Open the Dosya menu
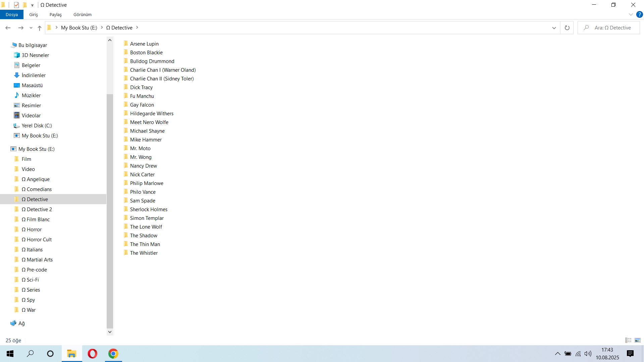Screen dimensions: 644x362 tap(12, 14)
